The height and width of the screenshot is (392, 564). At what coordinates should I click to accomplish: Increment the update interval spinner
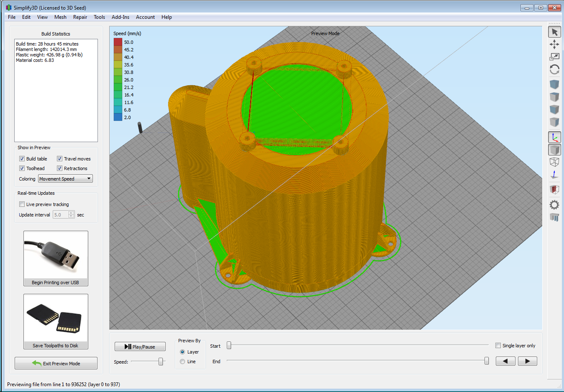71,213
